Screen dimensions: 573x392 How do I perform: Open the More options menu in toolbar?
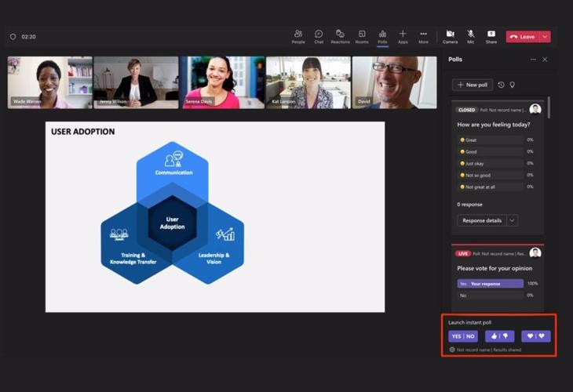tap(423, 36)
